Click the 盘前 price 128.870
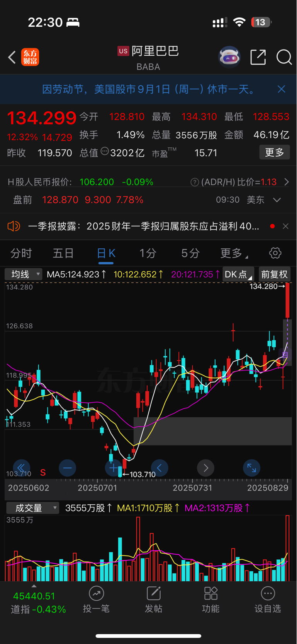 point(60,200)
